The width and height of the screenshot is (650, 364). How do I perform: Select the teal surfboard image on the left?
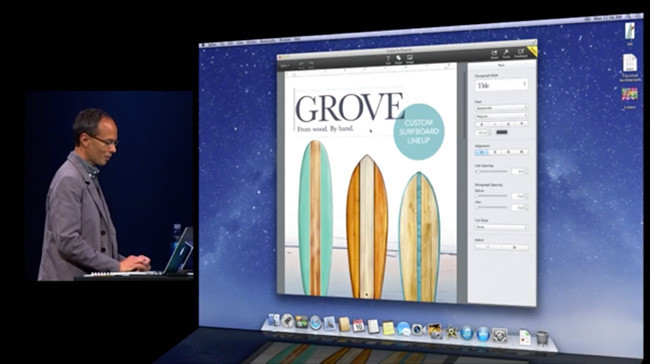click(315, 218)
